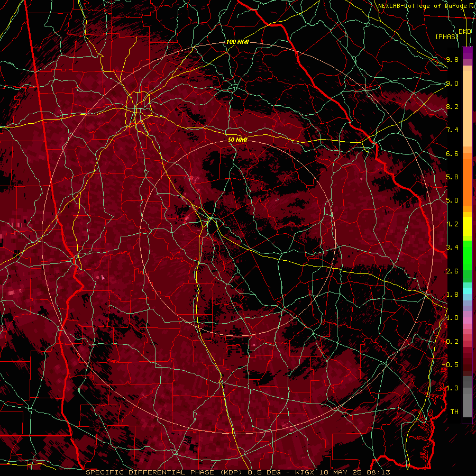Click the 9.8 value on the color scale
This screenshot has height=476, width=476.
(x=452, y=59)
